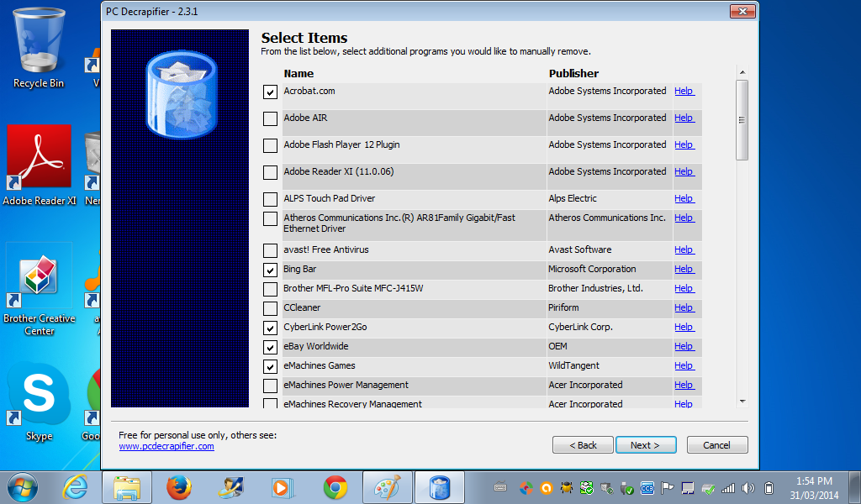This screenshot has height=504, width=861.
Task: Open Windows Start menu orb
Action: (23, 487)
